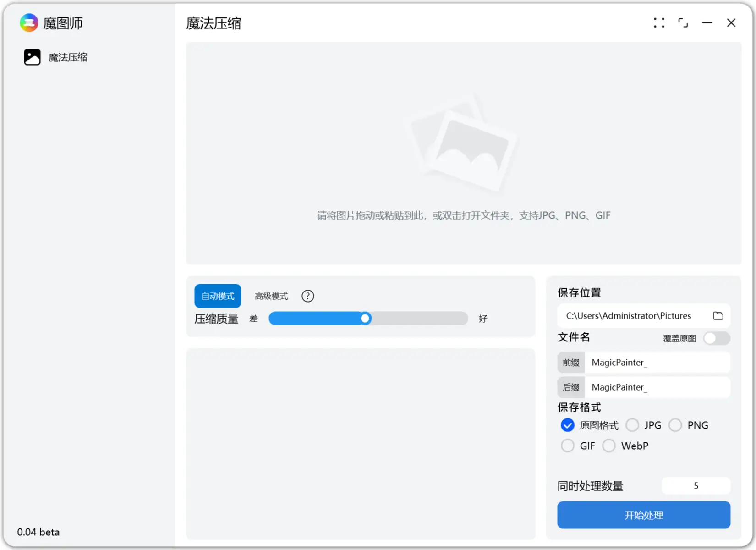Enable the 覆盖原图 overwrite toggle
Viewport: 756px width, 550px height.
pyautogui.click(x=716, y=338)
